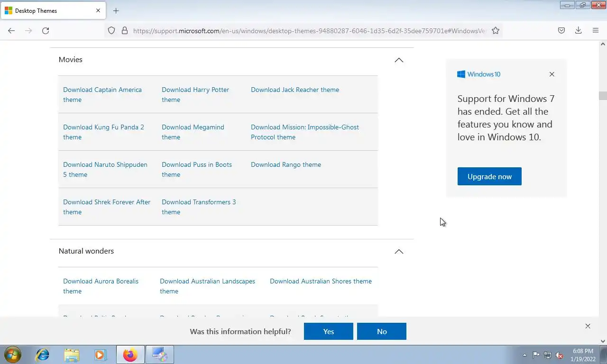Click the muted volume tray icon
The width and height of the screenshot is (607, 364).
(x=559, y=355)
